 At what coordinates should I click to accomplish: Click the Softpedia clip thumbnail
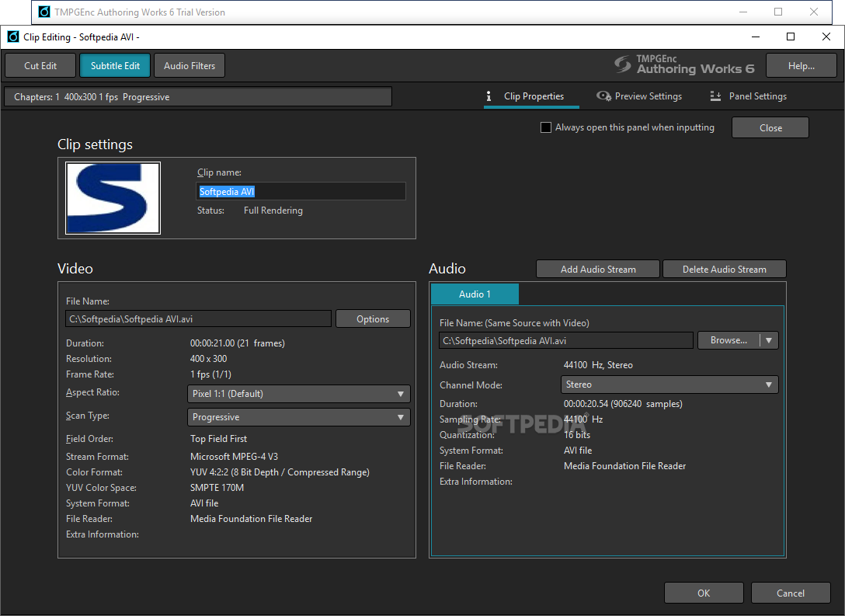(113, 198)
